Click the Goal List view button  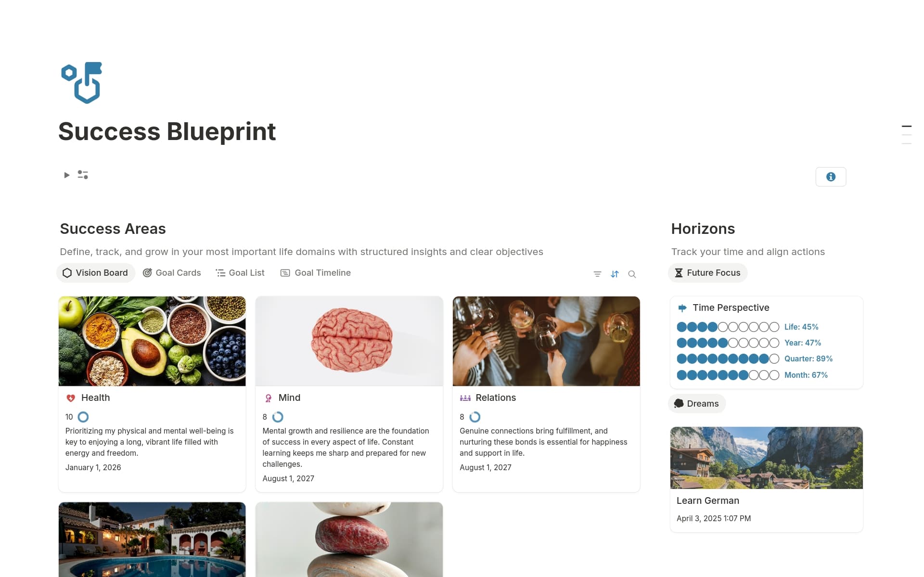point(240,272)
